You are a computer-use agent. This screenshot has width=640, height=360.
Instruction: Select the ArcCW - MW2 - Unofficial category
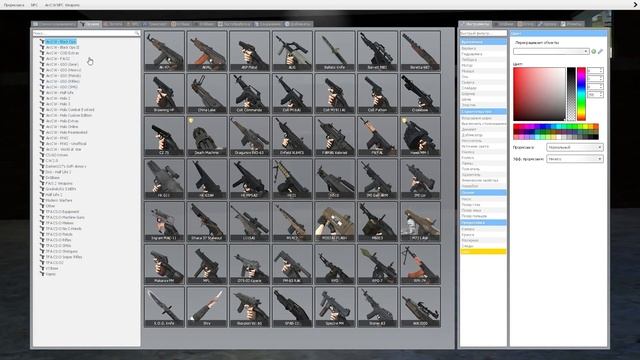point(66,144)
